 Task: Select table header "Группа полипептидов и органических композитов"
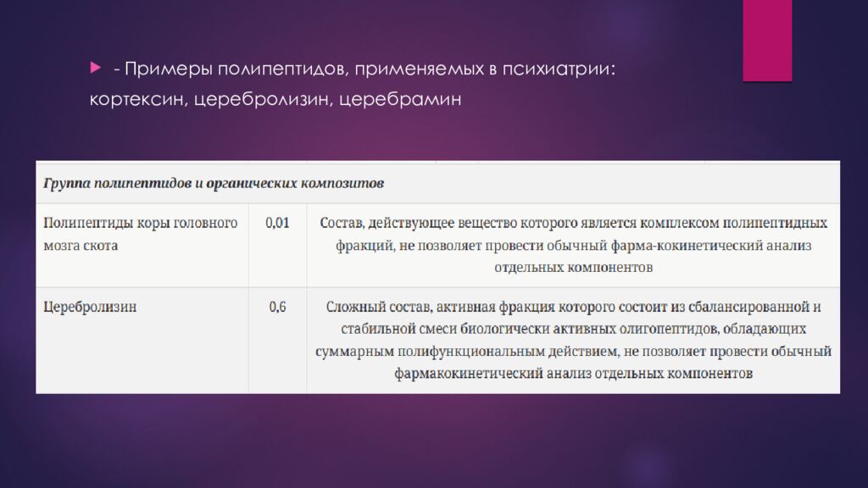pyautogui.click(x=214, y=182)
